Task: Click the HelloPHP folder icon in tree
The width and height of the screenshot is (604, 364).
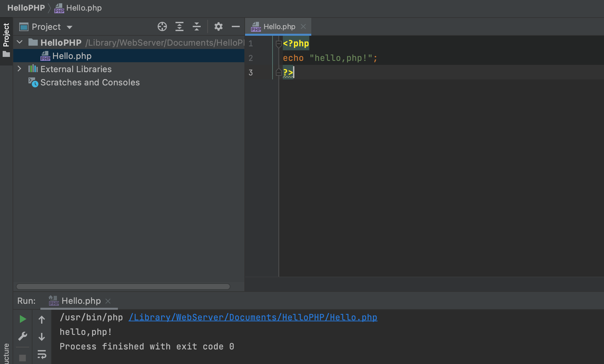Action: tap(33, 42)
